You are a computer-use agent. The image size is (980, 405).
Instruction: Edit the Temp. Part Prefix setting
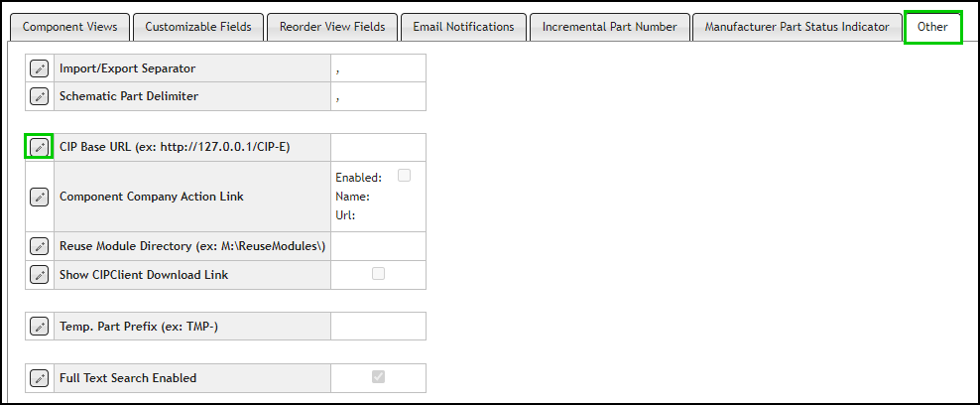coord(40,327)
